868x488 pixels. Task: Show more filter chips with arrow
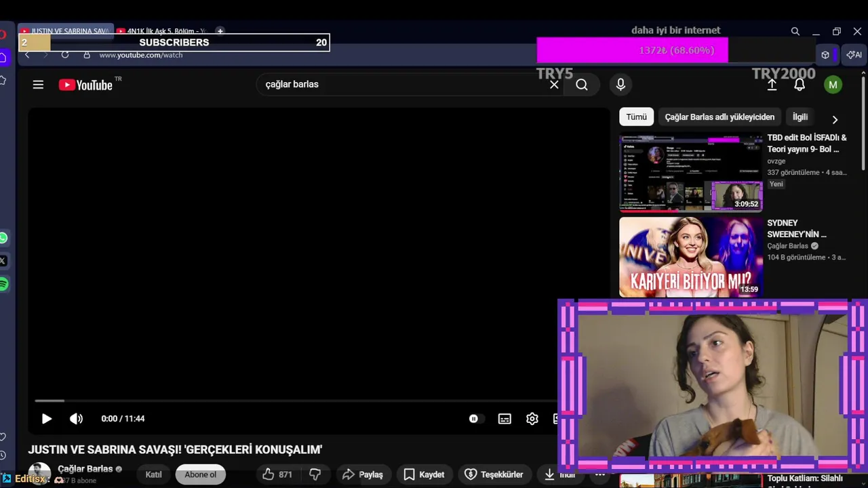(x=835, y=119)
